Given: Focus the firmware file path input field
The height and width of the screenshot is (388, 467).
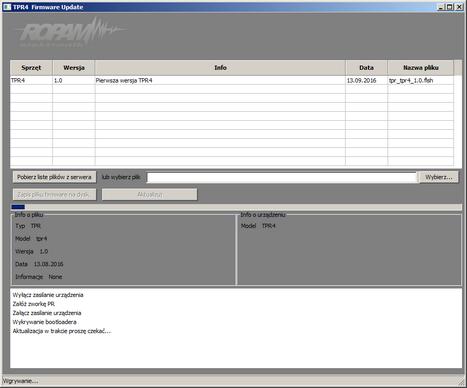Looking at the screenshot, I should (x=282, y=177).
